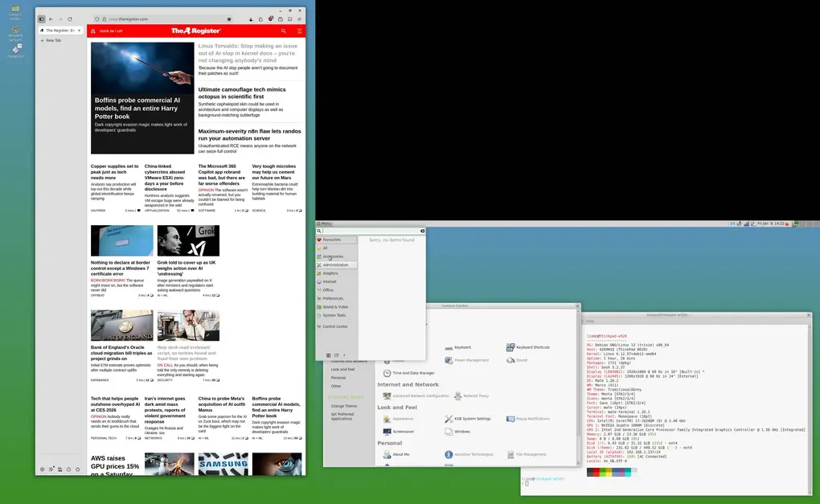Bookmark the page with the star icon

tap(229, 19)
